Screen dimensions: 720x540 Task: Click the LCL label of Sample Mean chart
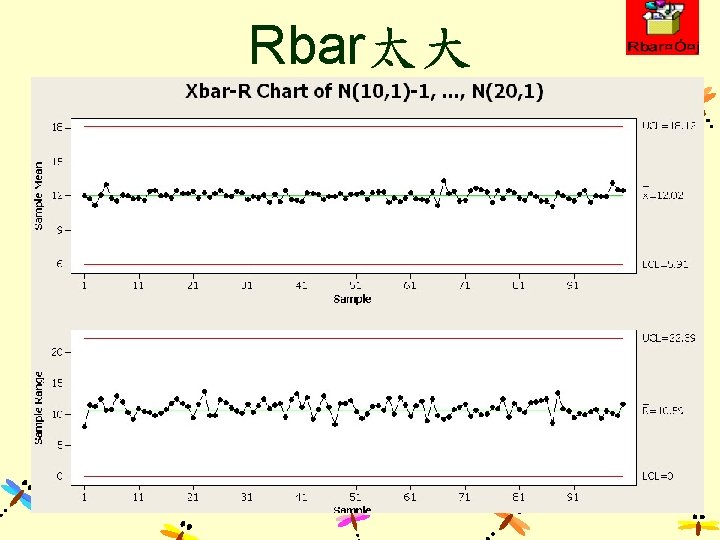[x=665, y=264]
